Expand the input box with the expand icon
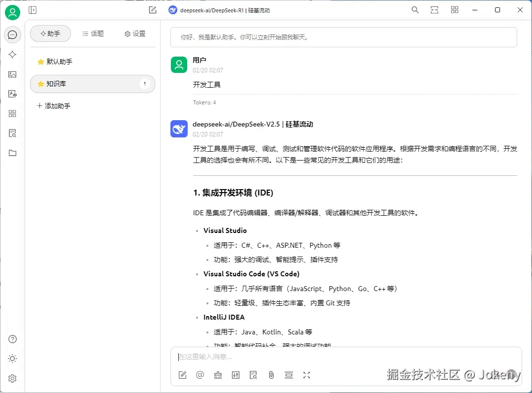The width and height of the screenshot is (532, 393). [x=307, y=375]
